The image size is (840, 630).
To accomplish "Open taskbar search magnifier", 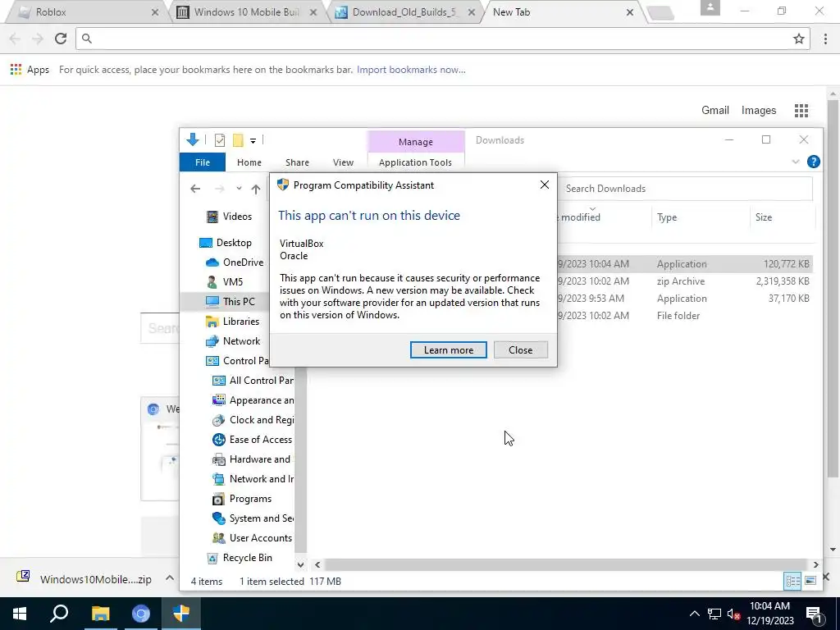I will pyautogui.click(x=59, y=614).
